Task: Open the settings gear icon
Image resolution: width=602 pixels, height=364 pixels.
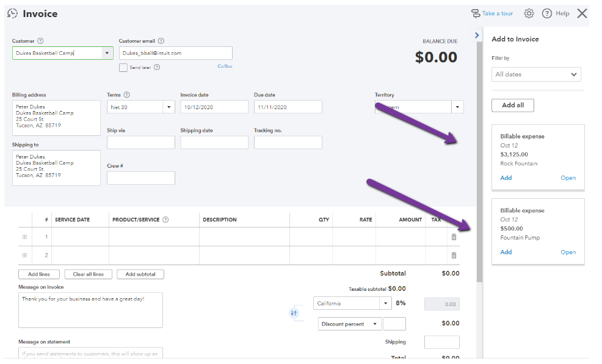Action: tap(529, 13)
